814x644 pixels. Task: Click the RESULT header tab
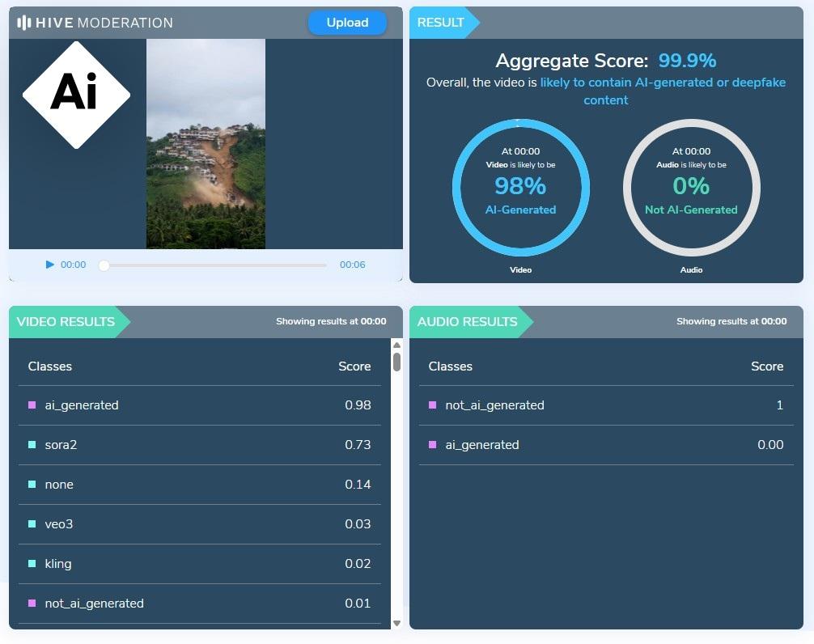tap(441, 23)
